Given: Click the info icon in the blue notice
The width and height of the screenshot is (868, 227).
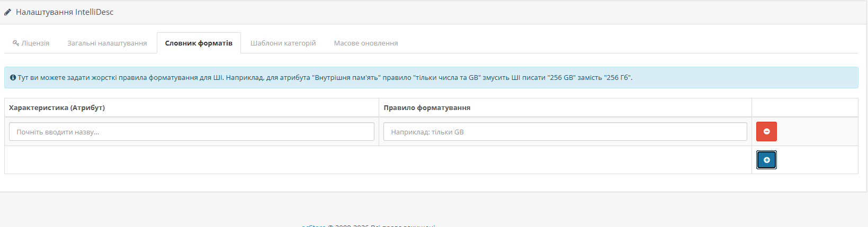Looking at the screenshot, I should tap(13, 77).
